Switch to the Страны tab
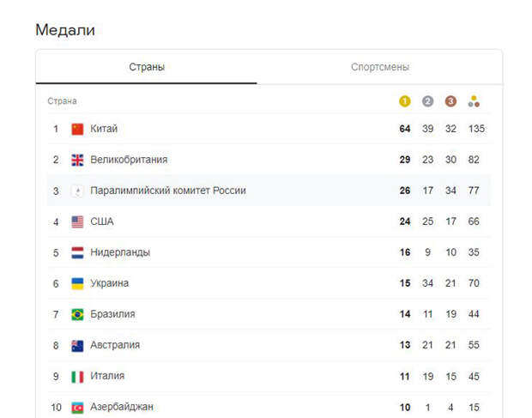 pos(147,67)
